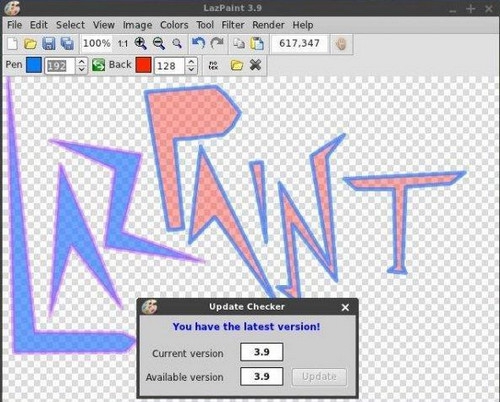Screen dimensions: 500x402
Task: Click the copy icon in toolbar
Action: tap(239, 44)
